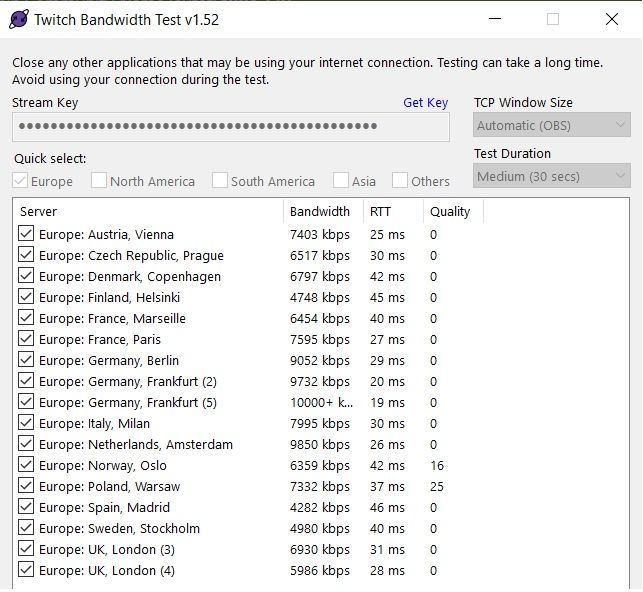The image size is (643, 592).
Task: Uncheck the Italy, Milan server checkbox
Action: point(26,422)
